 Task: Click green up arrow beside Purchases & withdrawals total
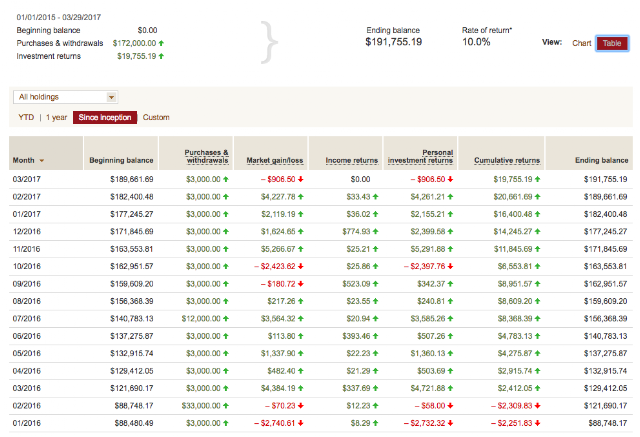coord(161,43)
